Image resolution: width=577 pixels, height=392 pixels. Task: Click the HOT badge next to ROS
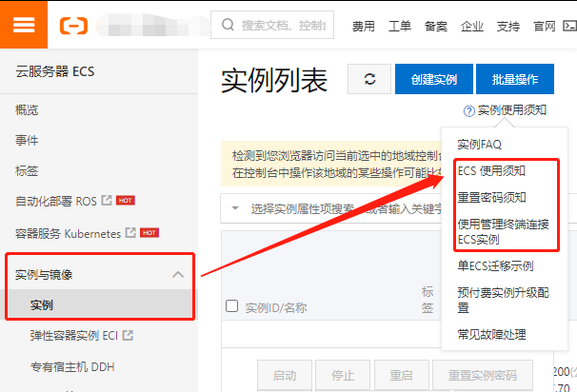126,201
